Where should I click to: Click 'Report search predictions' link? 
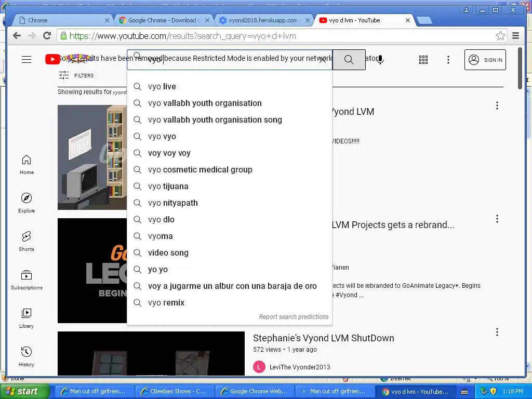tap(294, 316)
